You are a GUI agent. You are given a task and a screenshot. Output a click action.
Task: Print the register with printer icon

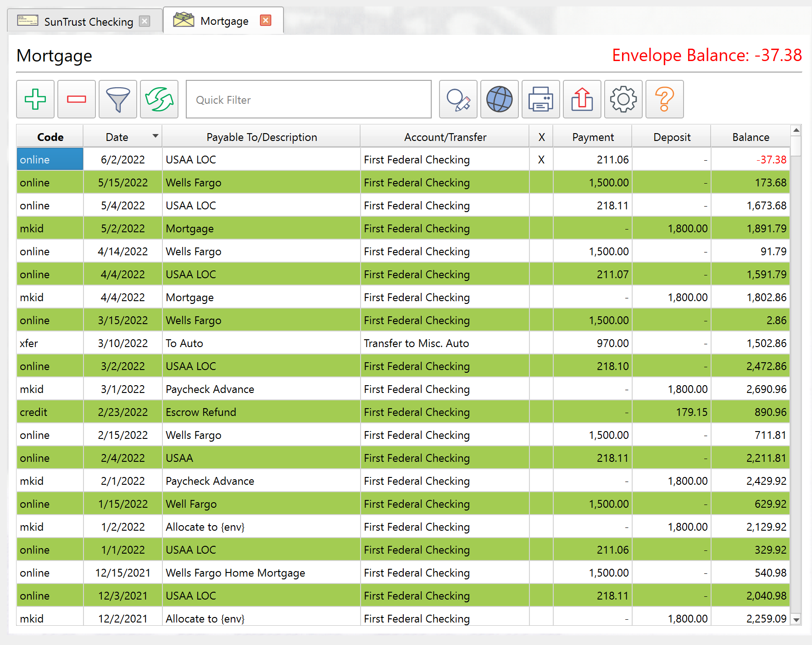(541, 99)
